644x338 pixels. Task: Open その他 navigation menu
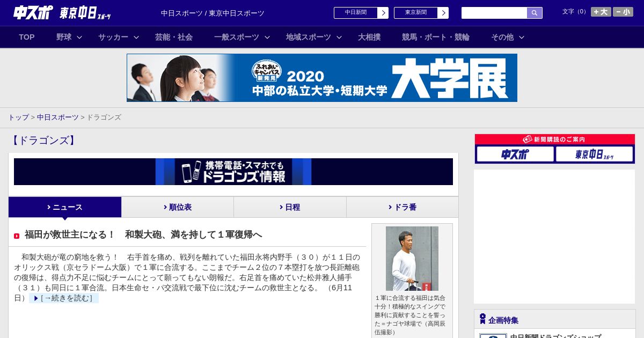point(502,37)
